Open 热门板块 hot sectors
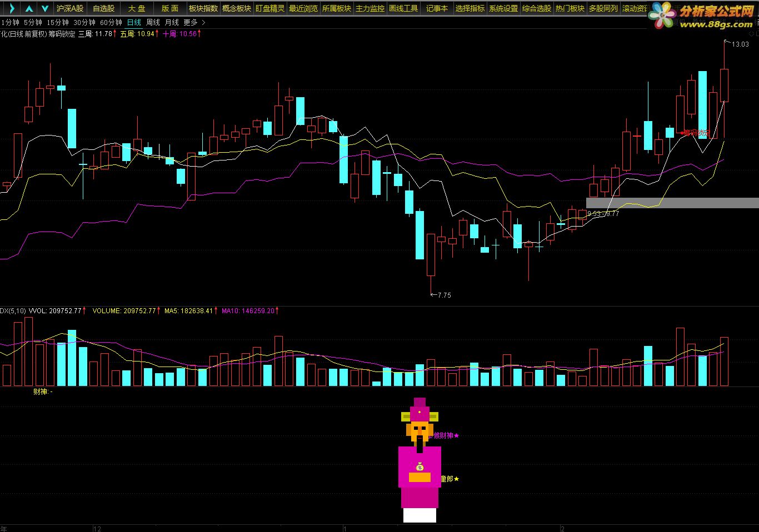The image size is (759, 532). [570, 8]
